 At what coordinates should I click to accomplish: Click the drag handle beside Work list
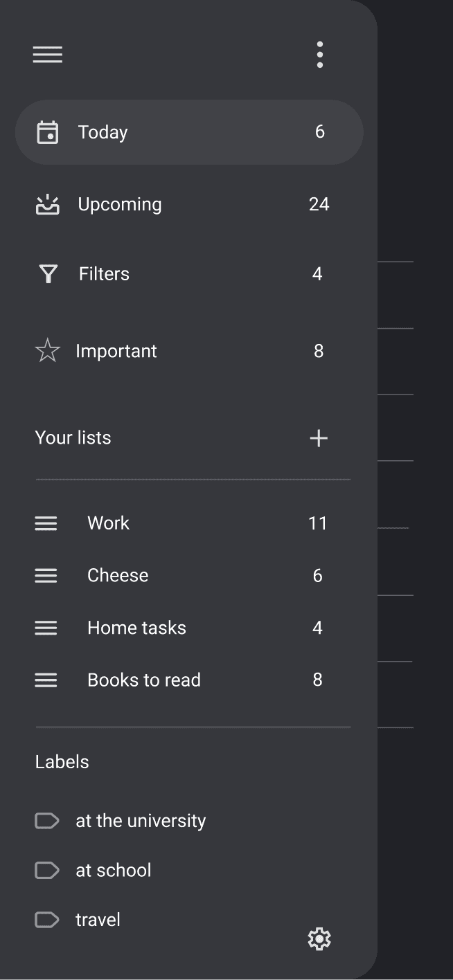(x=46, y=523)
